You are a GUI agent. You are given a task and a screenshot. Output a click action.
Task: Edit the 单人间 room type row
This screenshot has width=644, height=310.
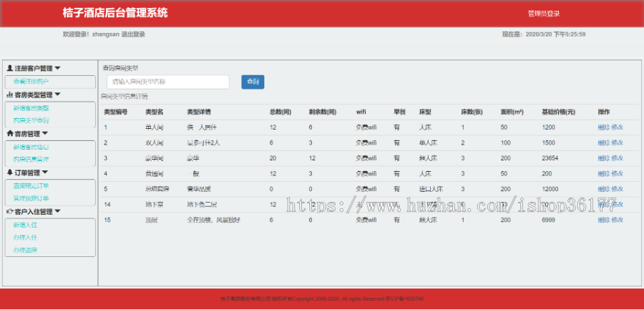[618, 127]
